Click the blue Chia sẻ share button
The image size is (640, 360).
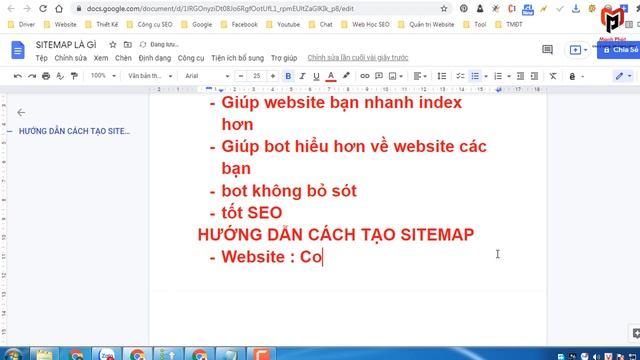pos(619,50)
